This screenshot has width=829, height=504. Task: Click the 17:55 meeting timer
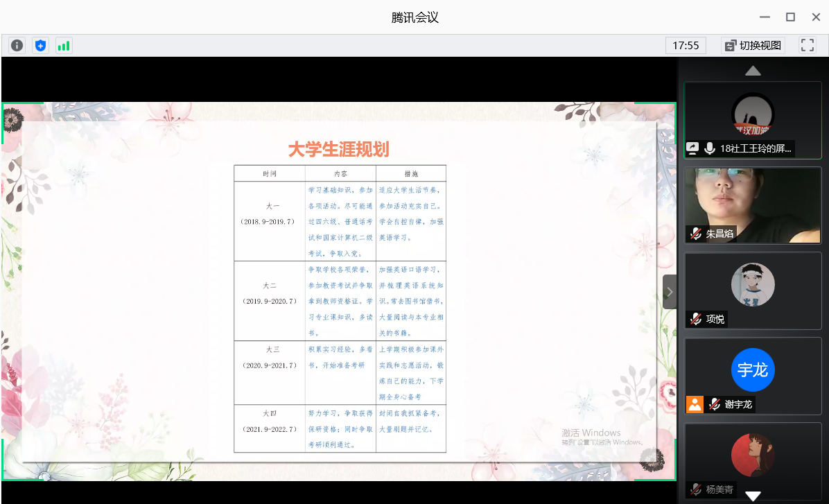(x=686, y=46)
